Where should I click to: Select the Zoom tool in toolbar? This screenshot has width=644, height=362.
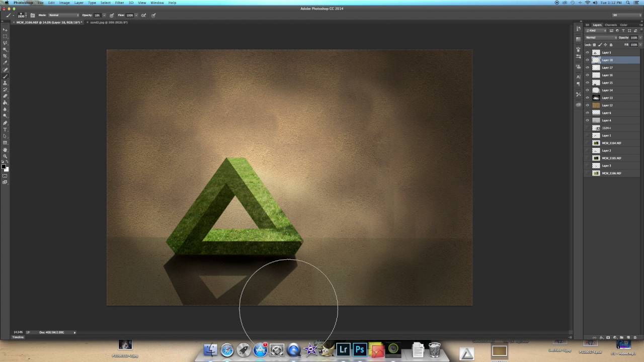[5, 156]
